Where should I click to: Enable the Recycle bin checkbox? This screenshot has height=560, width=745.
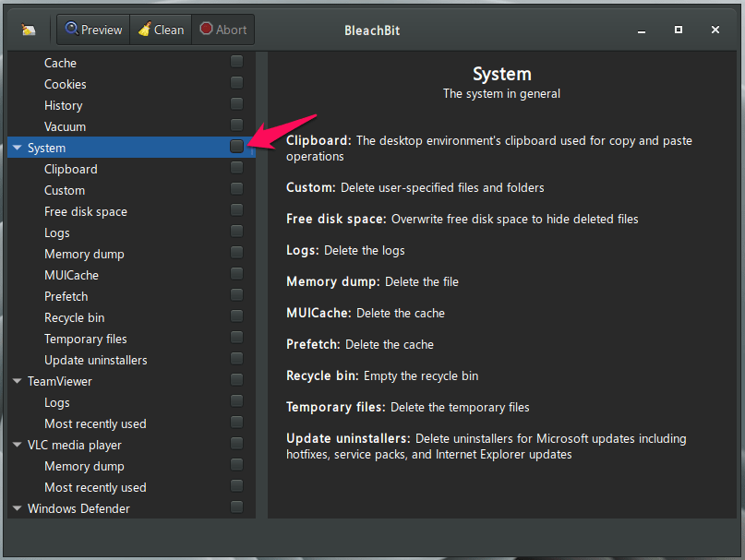click(x=236, y=316)
